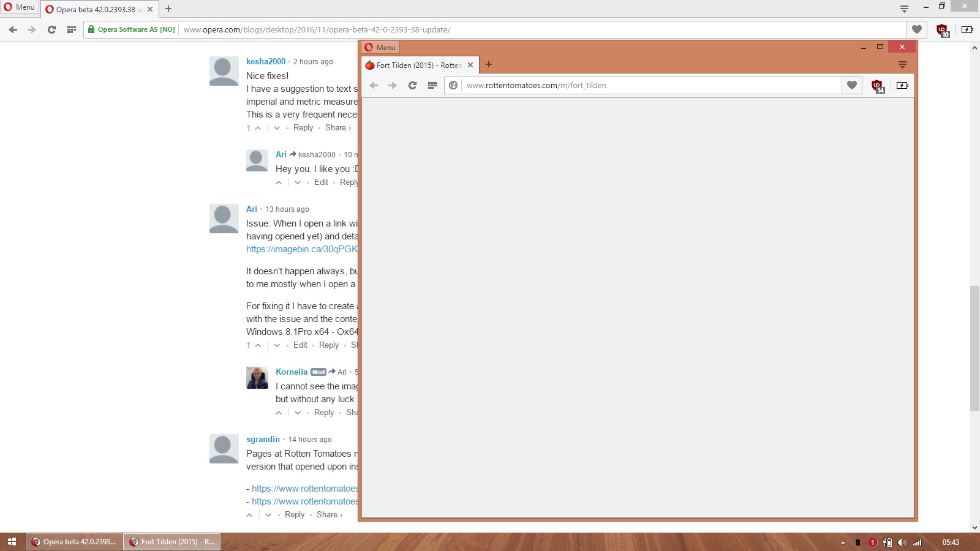Toggle battery saver in the opera.com window
Image resolution: width=980 pixels, height=551 pixels.
(x=967, y=29)
